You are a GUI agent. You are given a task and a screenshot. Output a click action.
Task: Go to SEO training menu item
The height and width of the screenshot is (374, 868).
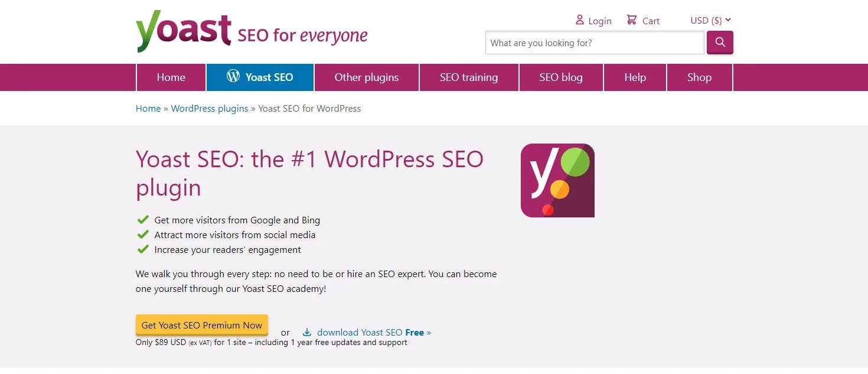pyautogui.click(x=469, y=77)
